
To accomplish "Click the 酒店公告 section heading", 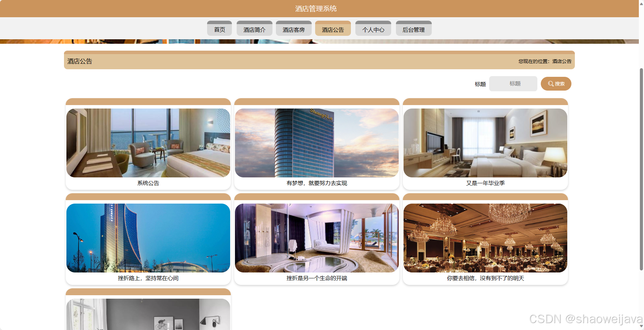I will (80, 61).
